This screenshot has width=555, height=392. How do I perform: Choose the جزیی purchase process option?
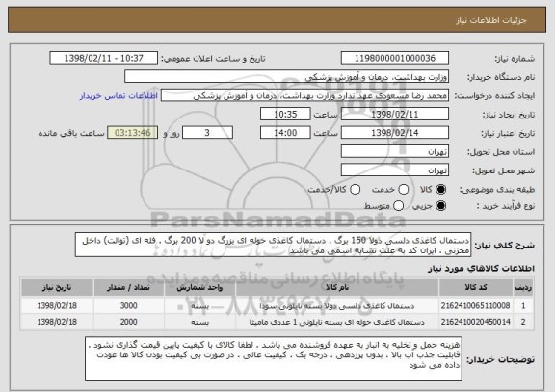pos(441,206)
